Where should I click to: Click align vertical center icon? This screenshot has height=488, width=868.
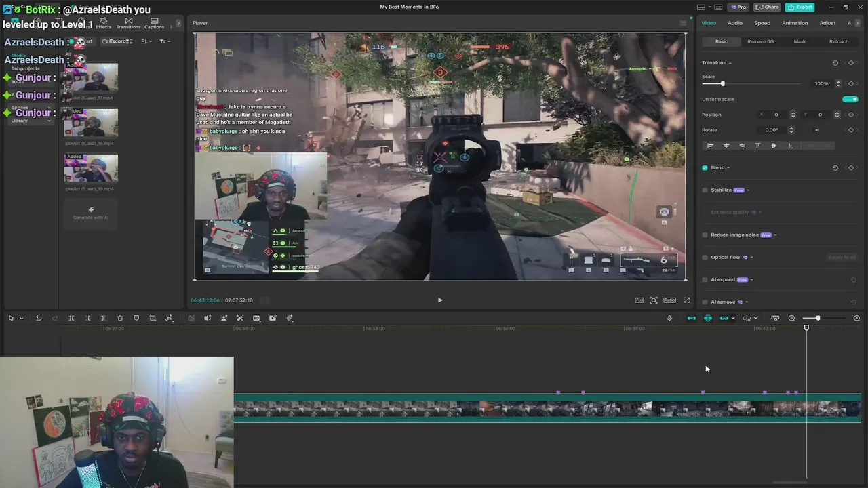click(774, 146)
